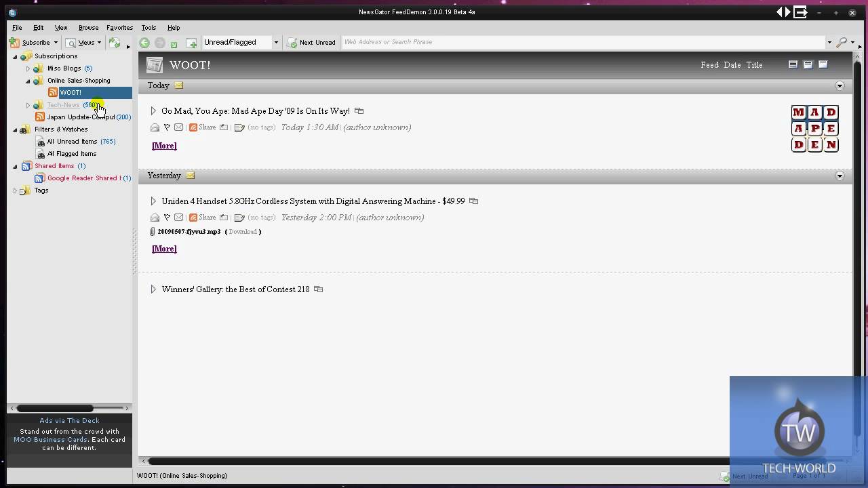Expand the Go Mad, You Ape item triangle
Screen dimensions: 868x488
(x=153, y=111)
